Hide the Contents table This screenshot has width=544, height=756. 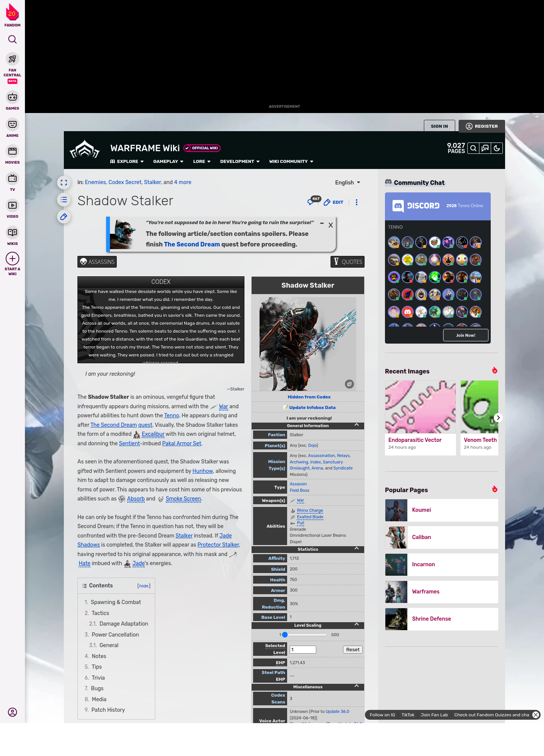click(144, 586)
